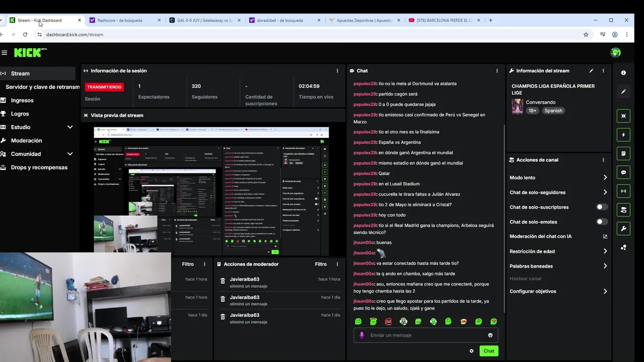Toggle Chat de solo-emotes switch

pyautogui.click(x=602, y=222)
